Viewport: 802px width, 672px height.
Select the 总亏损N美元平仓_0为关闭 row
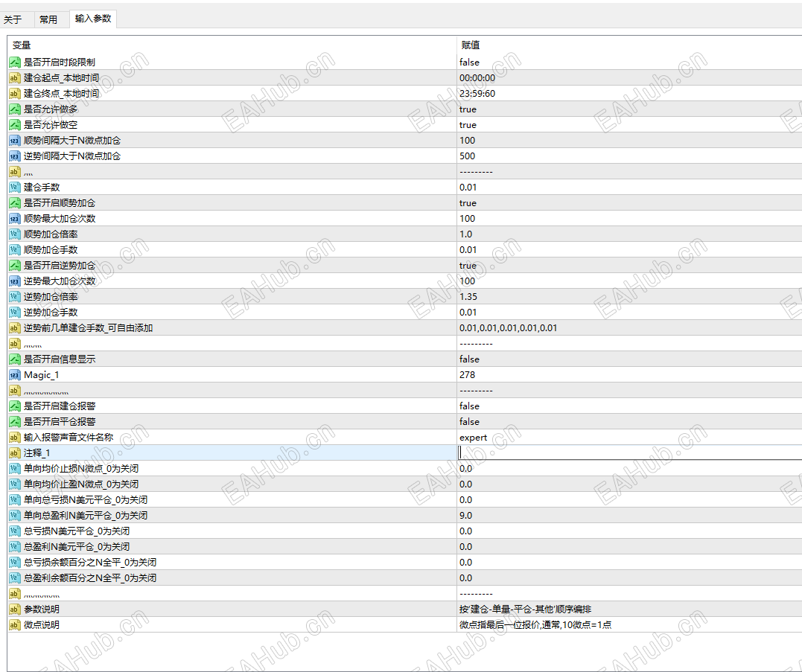click(x=404, y=531)
